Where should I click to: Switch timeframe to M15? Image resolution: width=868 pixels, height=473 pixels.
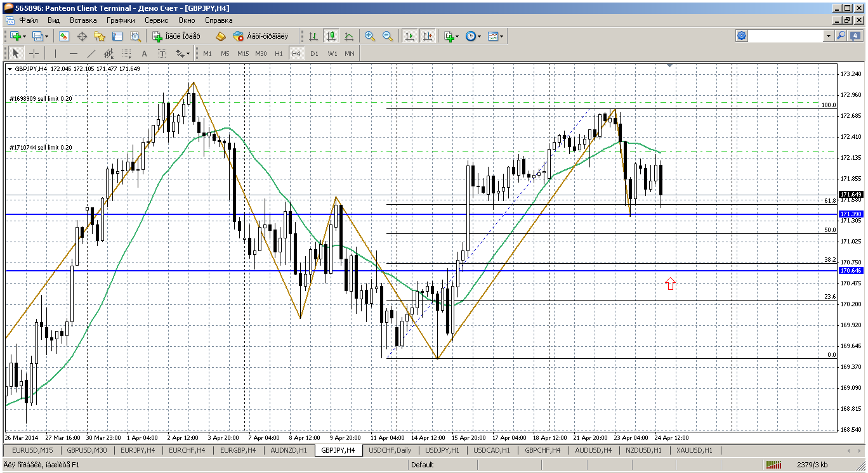coord(243,53)
